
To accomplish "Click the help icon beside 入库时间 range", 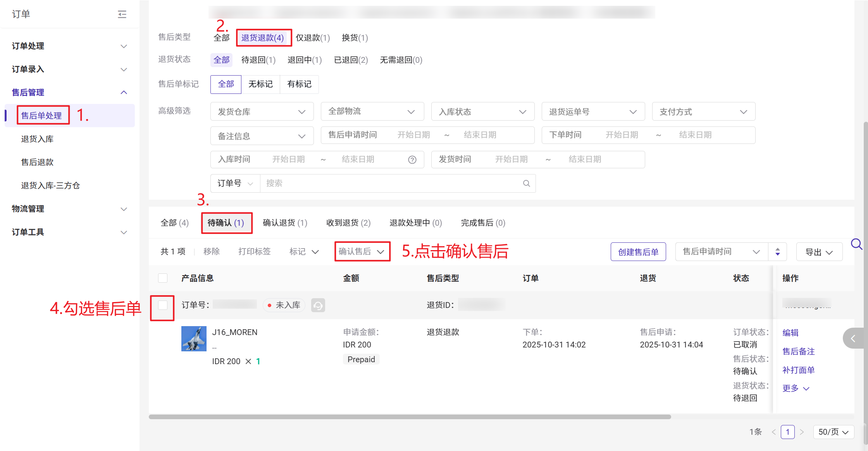I will [x=412, y=160].
